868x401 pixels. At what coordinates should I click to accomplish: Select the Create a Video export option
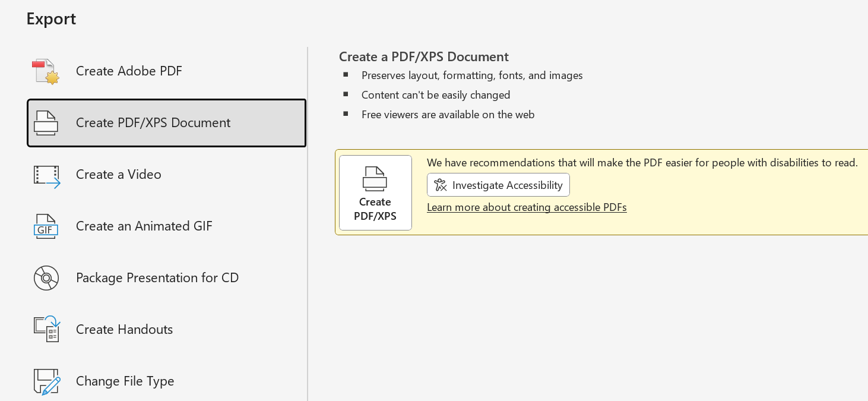click(118, 174)
